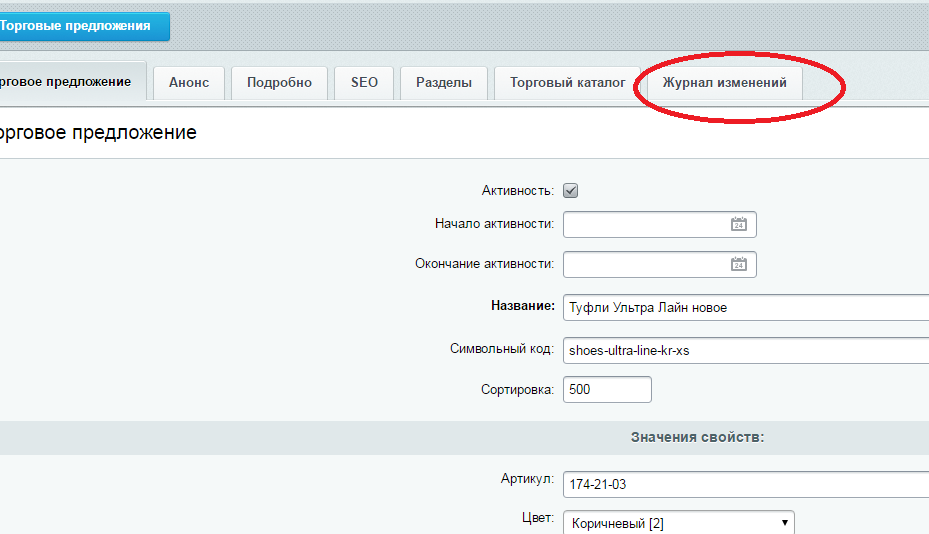Open the calendar picker for Окончание активности
929x534 pixels.
pos(739,265)
